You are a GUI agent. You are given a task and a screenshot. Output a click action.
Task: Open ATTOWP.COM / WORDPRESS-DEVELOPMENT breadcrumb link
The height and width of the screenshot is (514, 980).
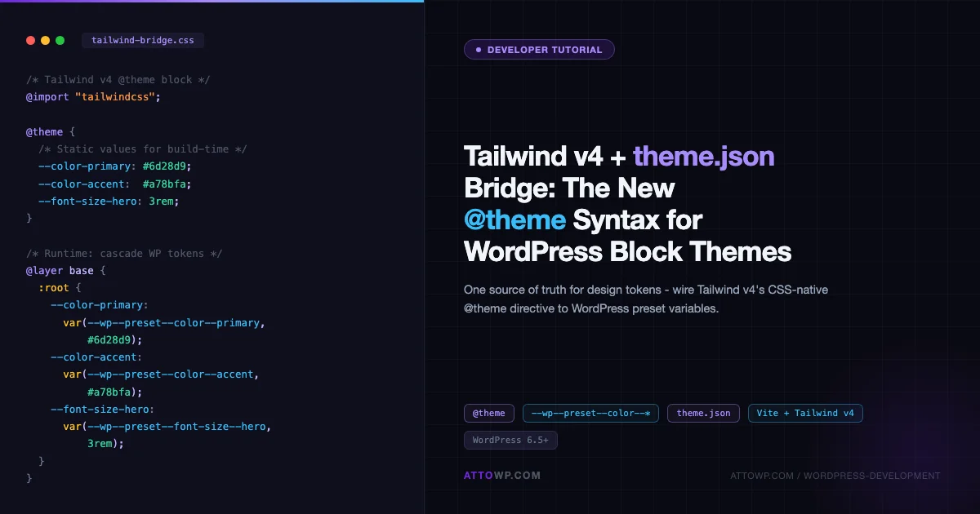(835, 476)
